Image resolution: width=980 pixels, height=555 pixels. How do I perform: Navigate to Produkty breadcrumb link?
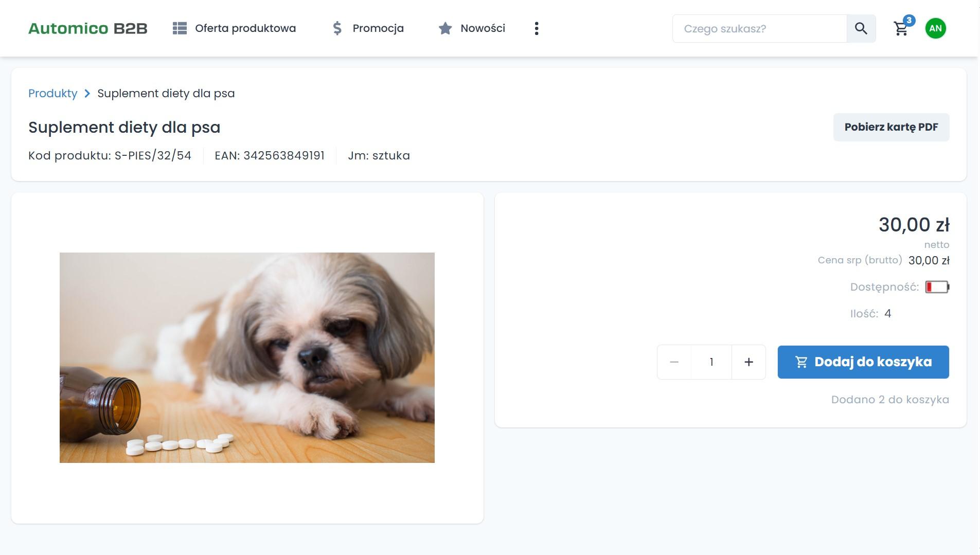click(52, 94)
